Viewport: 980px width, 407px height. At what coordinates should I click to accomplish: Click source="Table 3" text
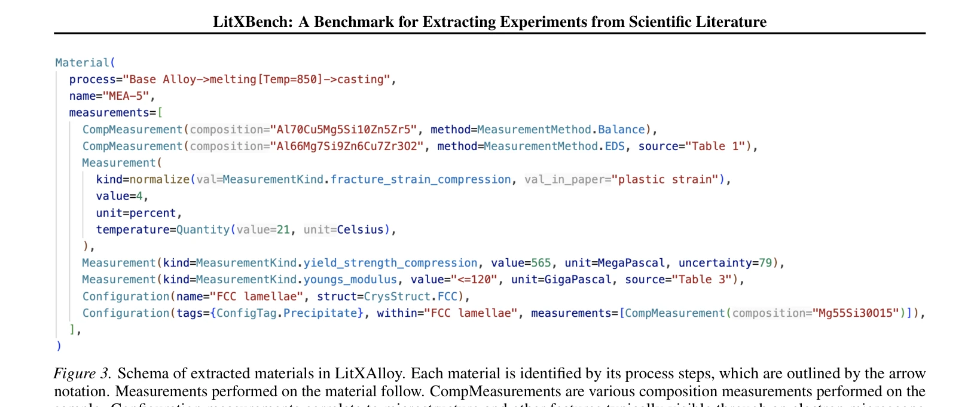679,280
